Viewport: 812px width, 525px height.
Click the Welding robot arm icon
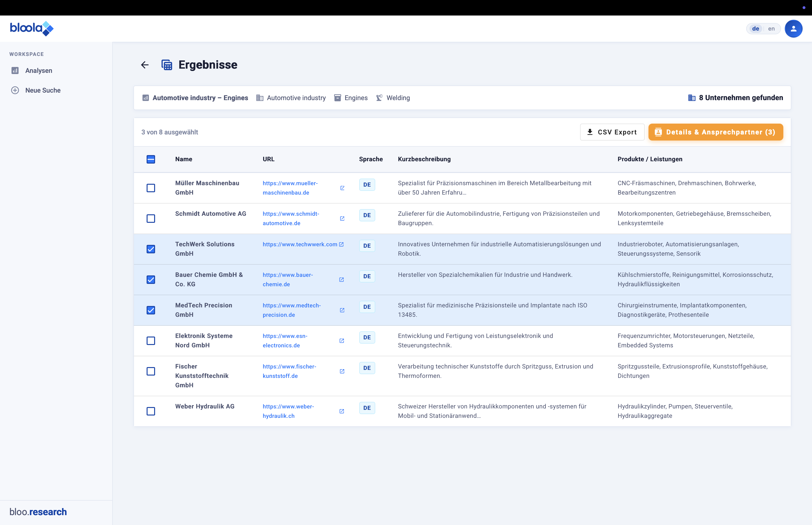379,98
